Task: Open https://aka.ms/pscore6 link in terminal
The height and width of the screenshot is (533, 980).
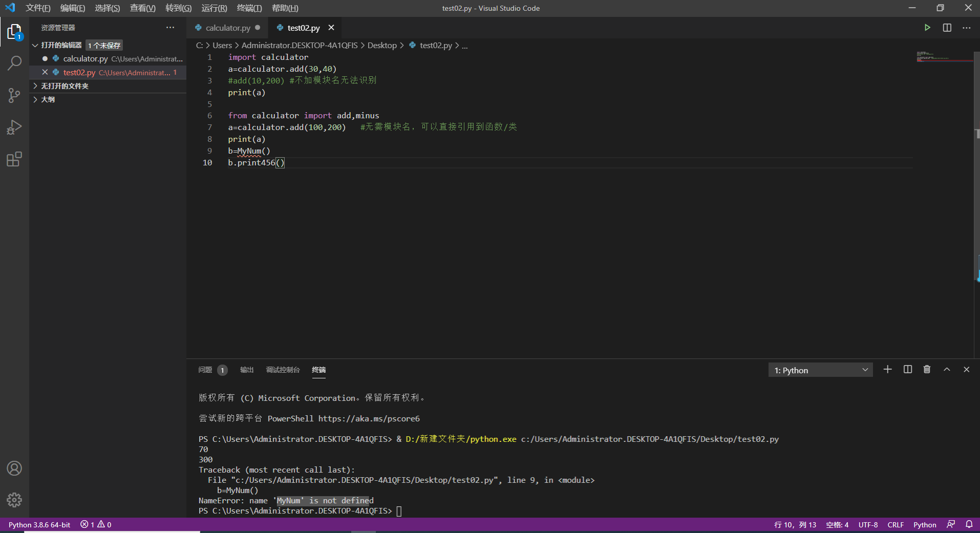Action: [x=369, y=418]
